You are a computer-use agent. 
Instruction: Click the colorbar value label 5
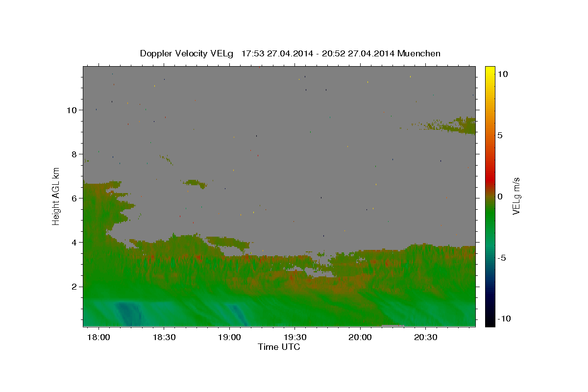click(500, 135)
